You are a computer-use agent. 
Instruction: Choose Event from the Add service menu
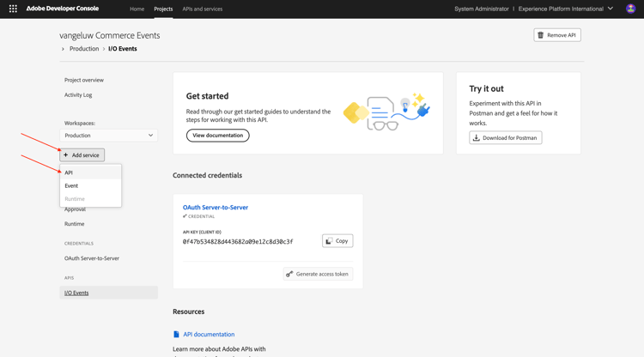pyautogui.click(x=90, y=186)
